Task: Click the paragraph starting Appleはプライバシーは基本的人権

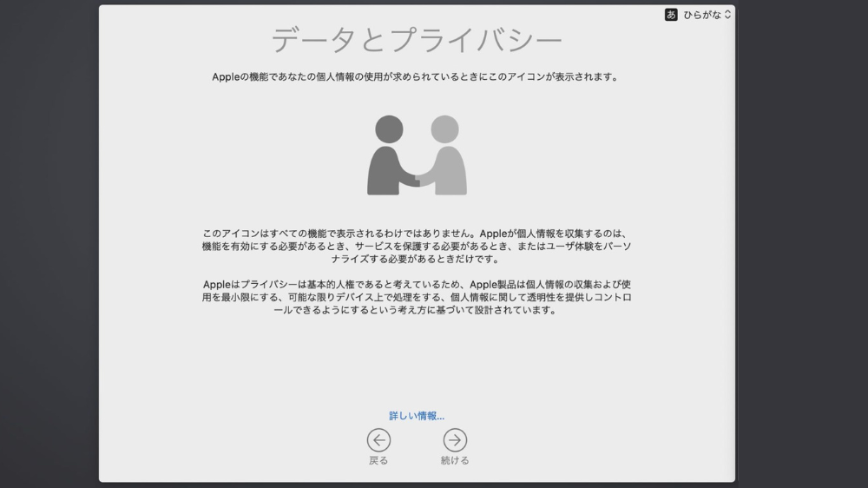Action: 417,297
